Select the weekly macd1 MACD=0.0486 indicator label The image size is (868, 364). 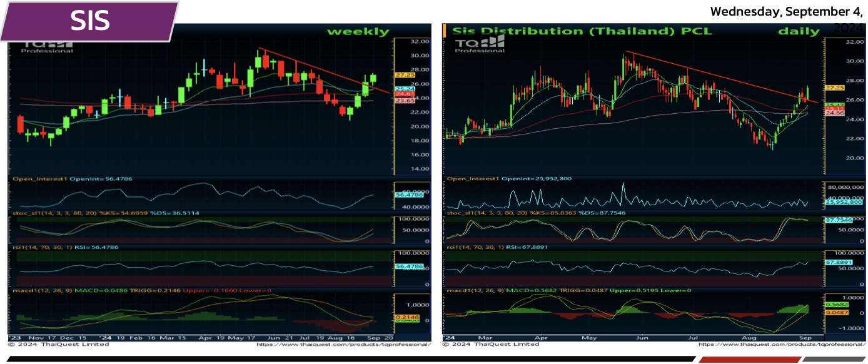[x=141, y=290]
